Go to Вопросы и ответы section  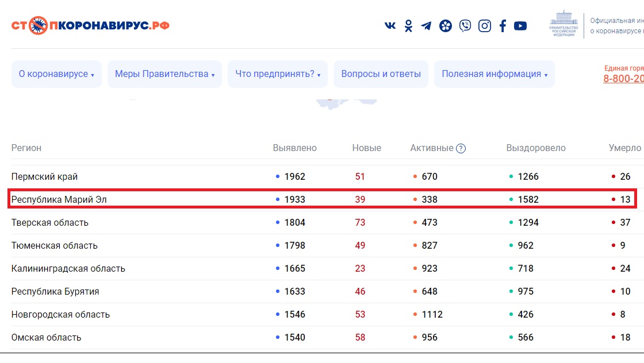381,74
